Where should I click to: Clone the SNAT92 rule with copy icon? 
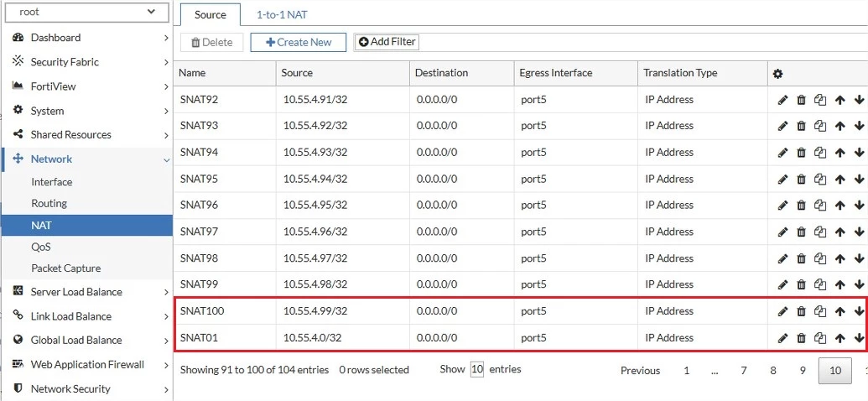pyautogui.click(x=820, y=100)
